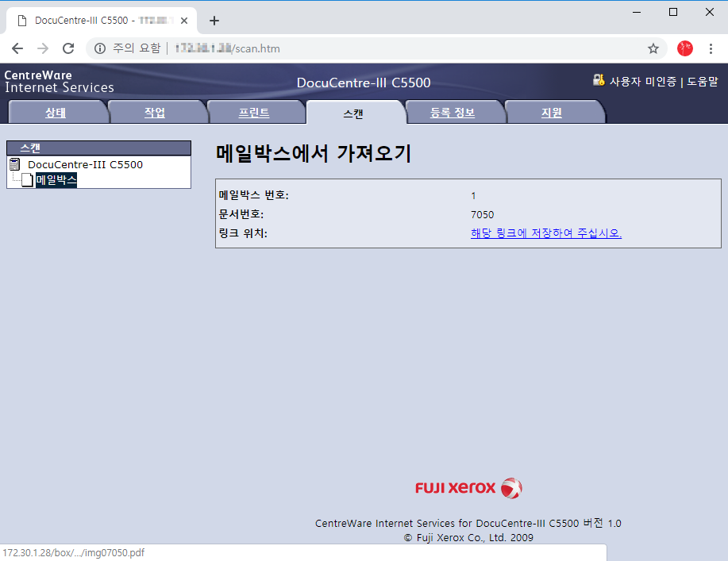Go back with the browser back arrow
This screenshot has height=561, width=728.
click(x=17, y=48)
